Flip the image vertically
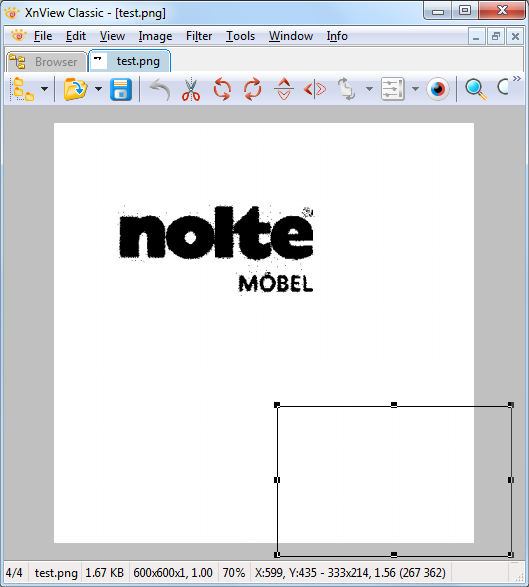Screen dimensions: 529x587 coord(284,89)
